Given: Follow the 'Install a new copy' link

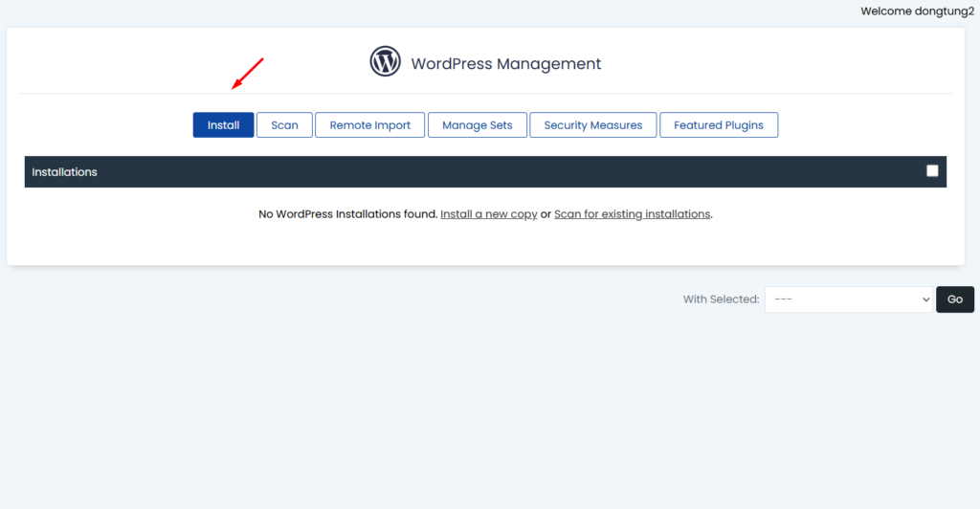Looking at the screenshot, I should [489, 214].
